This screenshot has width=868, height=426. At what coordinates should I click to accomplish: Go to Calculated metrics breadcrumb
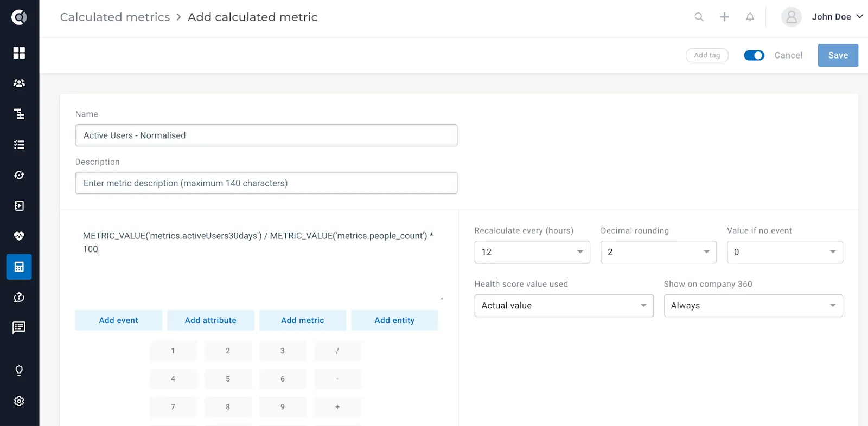click(115, 17)
